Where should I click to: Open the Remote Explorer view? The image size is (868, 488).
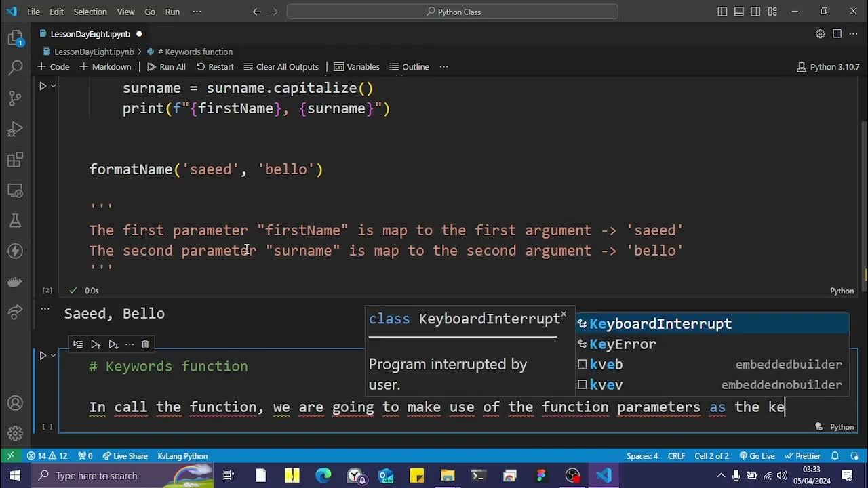coord(15,190)
